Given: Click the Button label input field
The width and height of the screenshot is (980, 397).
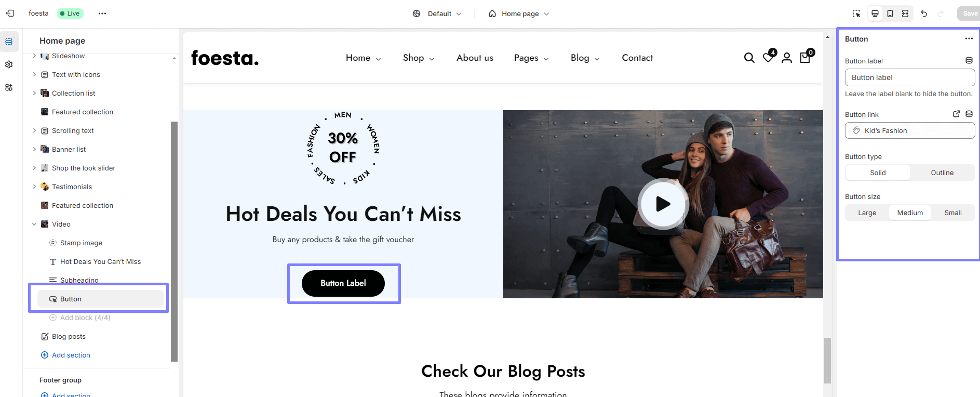Looking at the screenshot, I should click(x=910, y=77).
